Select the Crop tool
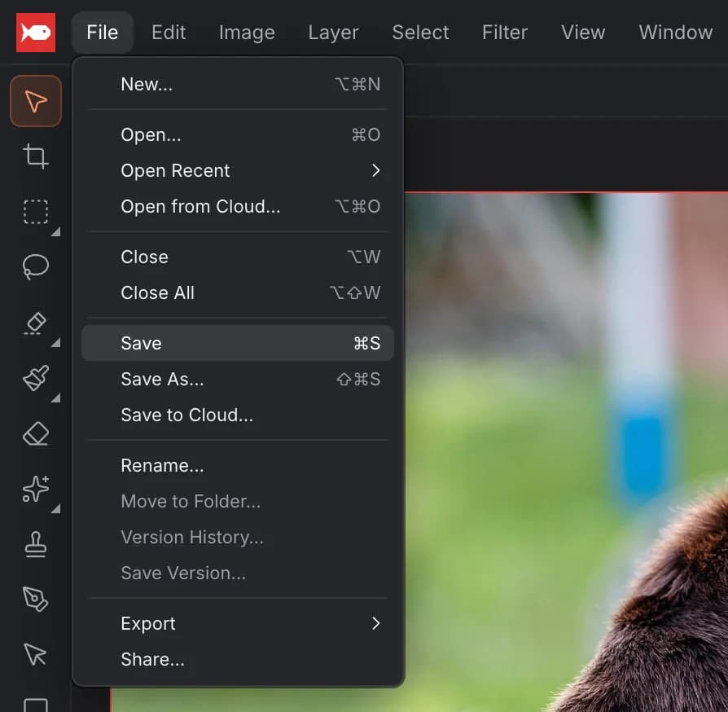The width and height of the screenshot is (728, 712). pos(36,156)
